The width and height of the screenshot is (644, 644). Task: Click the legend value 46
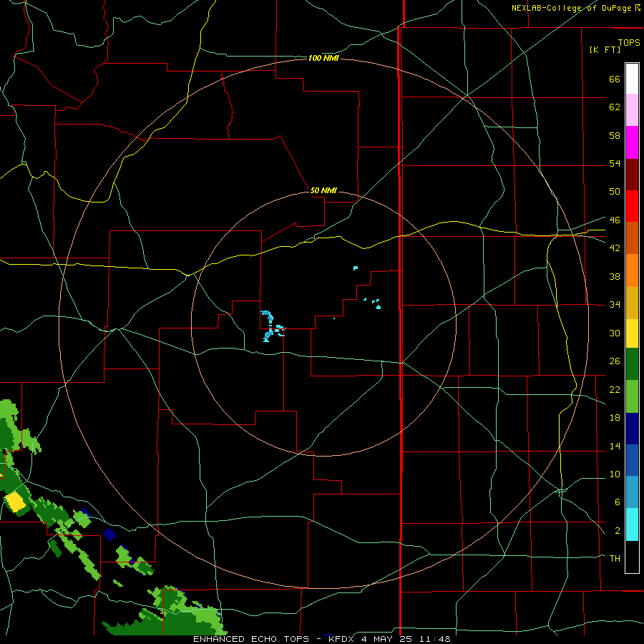coord(615,220)
